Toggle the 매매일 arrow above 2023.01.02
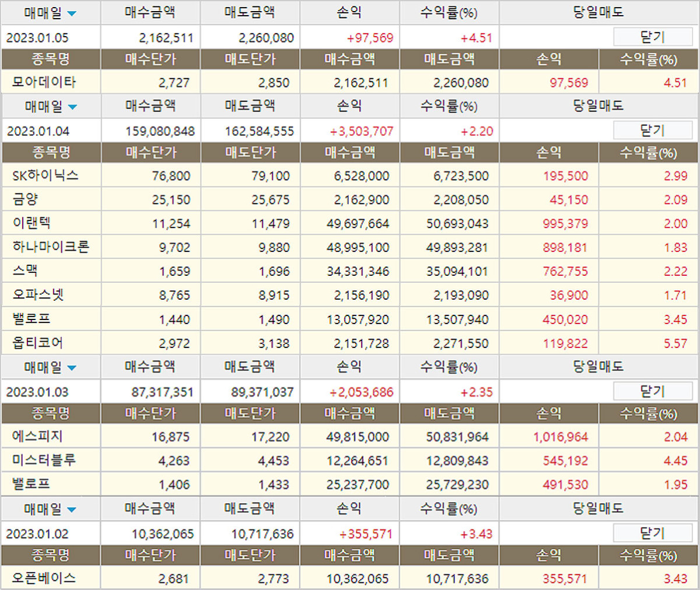Screen dimensions: 700x590 click(72, 510)
